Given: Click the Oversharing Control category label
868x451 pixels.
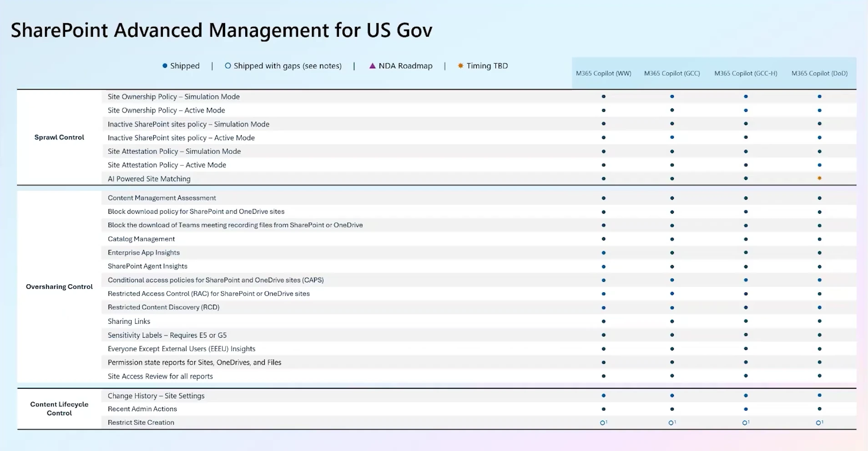Looking at the screenshot, I should [59, 287].
